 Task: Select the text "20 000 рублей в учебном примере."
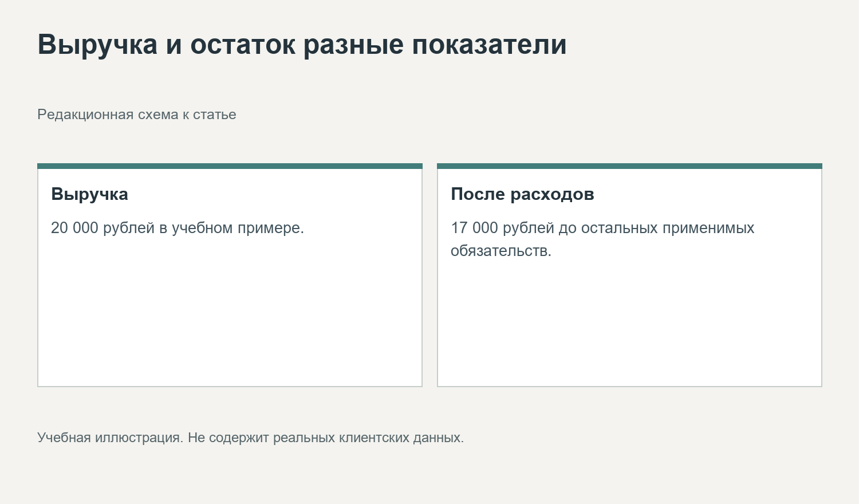tap(178, 228)
